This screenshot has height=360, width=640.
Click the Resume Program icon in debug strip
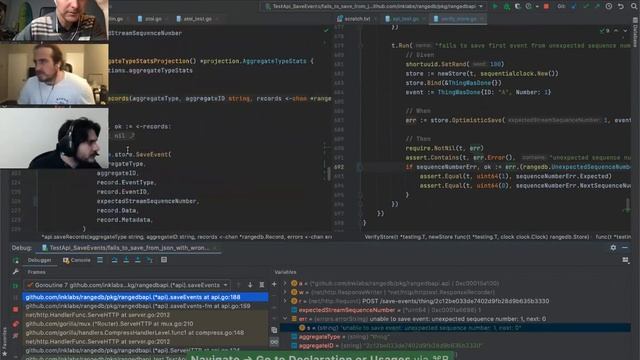point(16,285)
